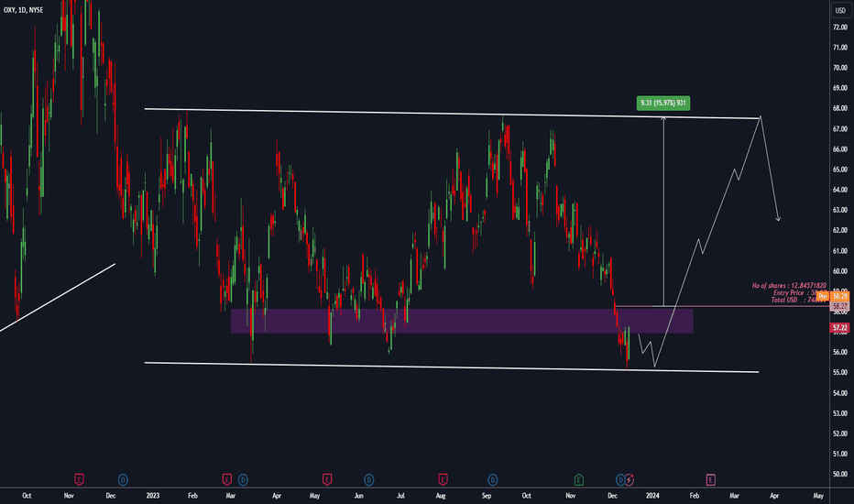Select the purple support zone rectangle

(x=462, y=321)
